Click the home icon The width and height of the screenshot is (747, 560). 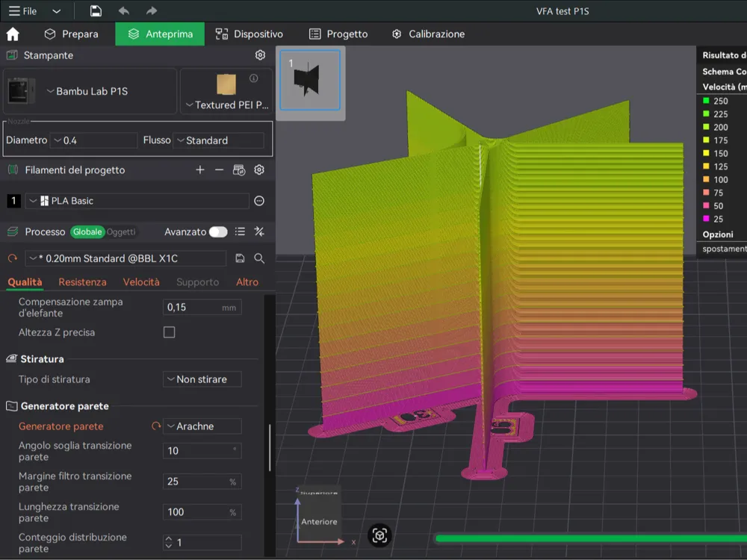[13, 34]
